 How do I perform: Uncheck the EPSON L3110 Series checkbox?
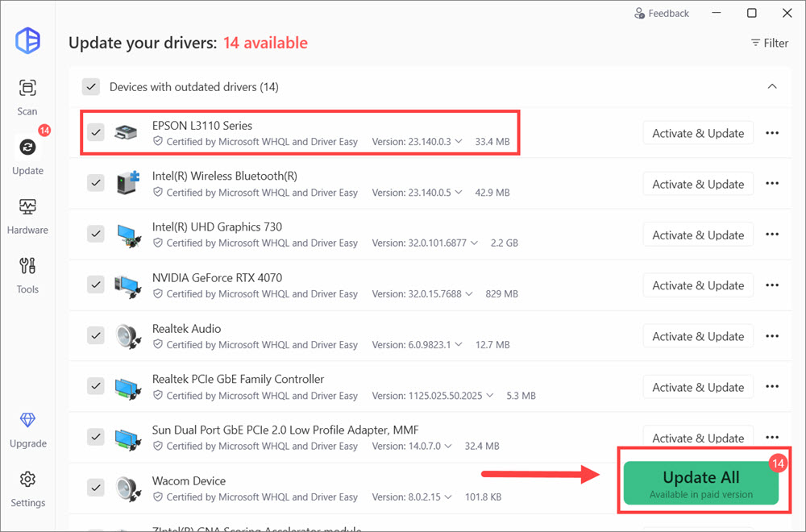pyautogui.click(x=96, y=133)
